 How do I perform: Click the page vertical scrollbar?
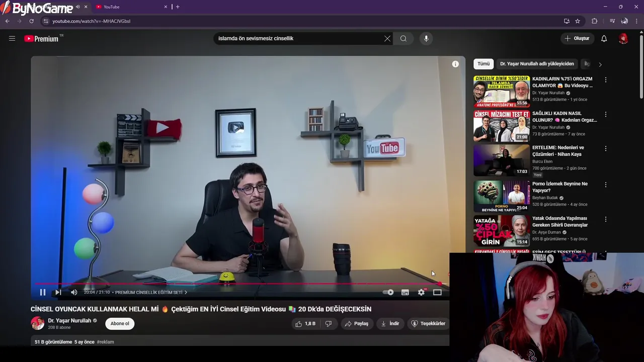pyautogui.click(x=641, y=65)
